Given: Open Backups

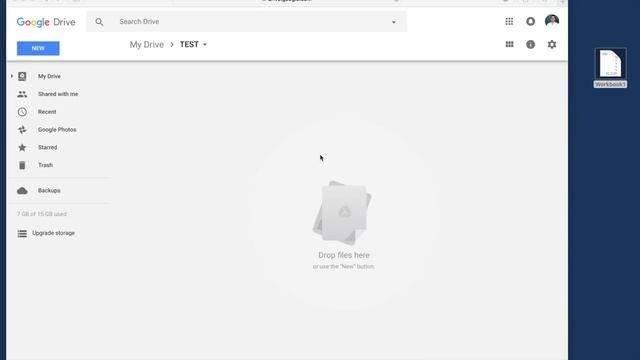Looking at the screenshot, I should (x=49, y=191).
